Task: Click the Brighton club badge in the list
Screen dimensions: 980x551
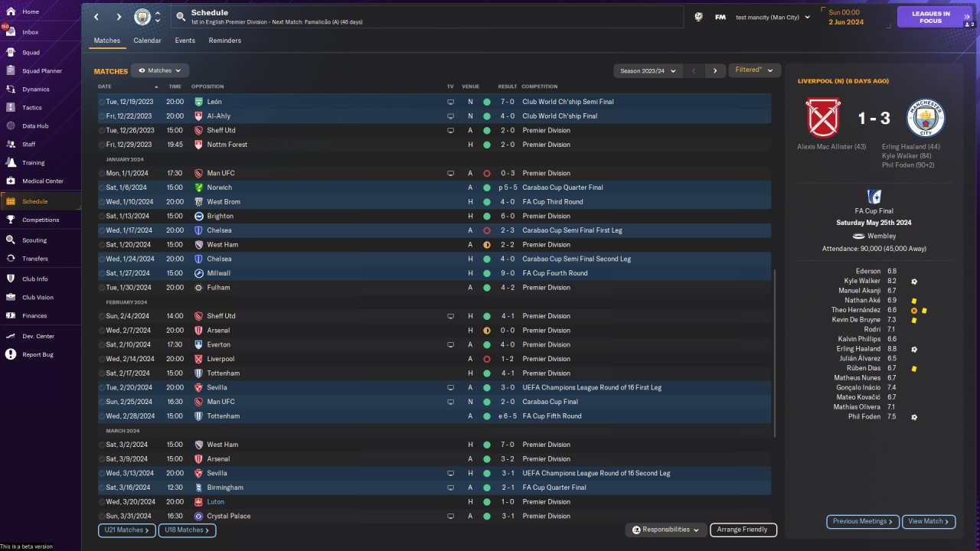Action: (198, 216)
